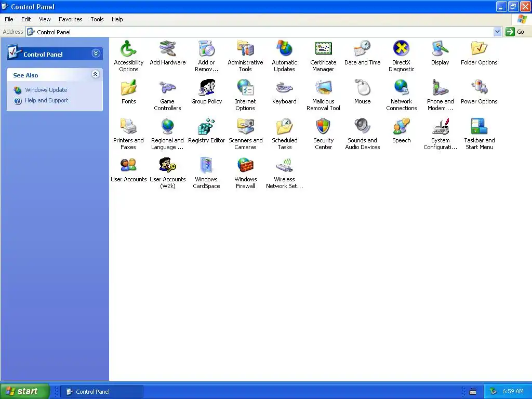Launch Malicious Removal Tool
The height and width of the screenshot is (399, 532).
pyautogui.click(x=323, y=95)
